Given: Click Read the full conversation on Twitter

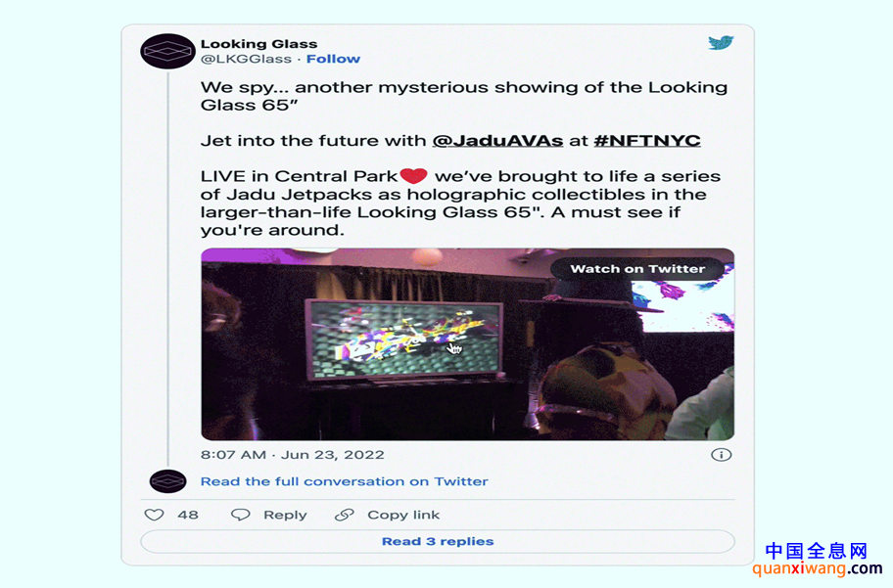Looking at the screenshot, I should (x=344, y=481).
